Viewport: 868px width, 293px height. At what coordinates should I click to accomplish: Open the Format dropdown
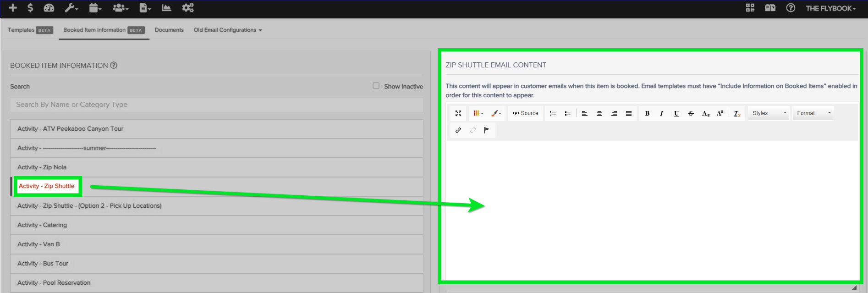pyautogui.click(x=813, y=113)
